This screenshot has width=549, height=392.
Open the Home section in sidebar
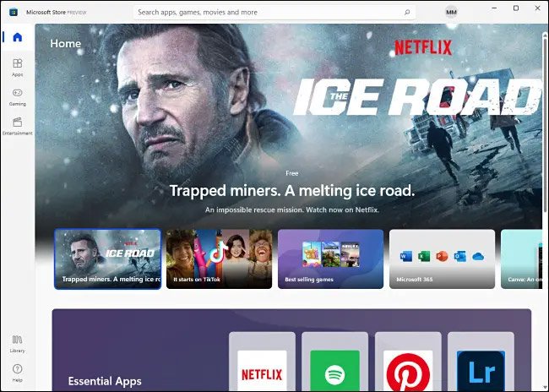tap(17, 37)
